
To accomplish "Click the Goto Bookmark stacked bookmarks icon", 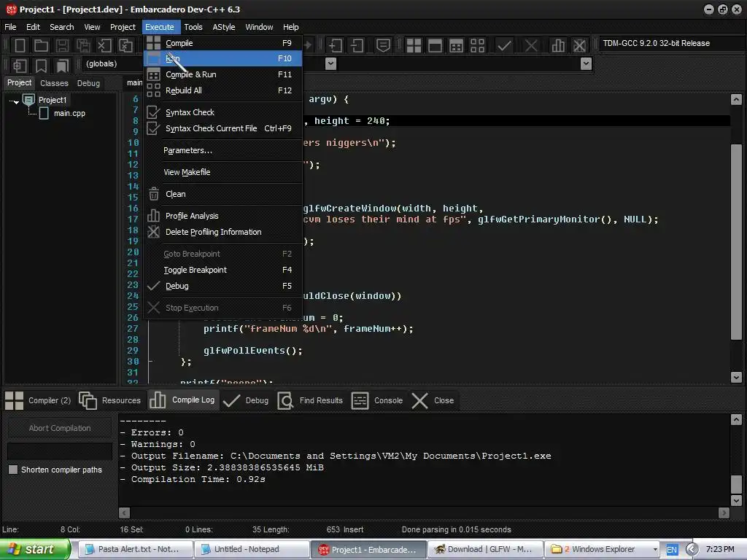I will point(63,66).
